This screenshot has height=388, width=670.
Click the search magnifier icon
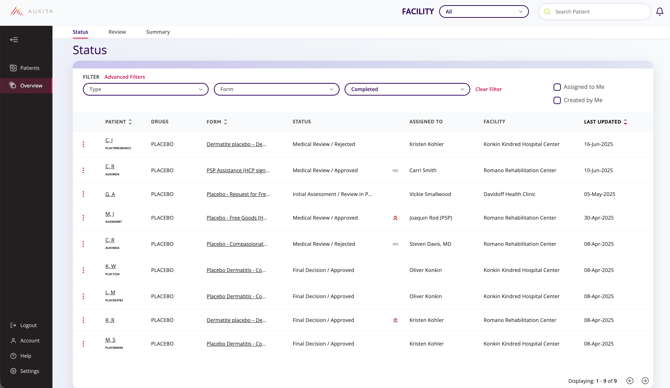click(547, 12)
